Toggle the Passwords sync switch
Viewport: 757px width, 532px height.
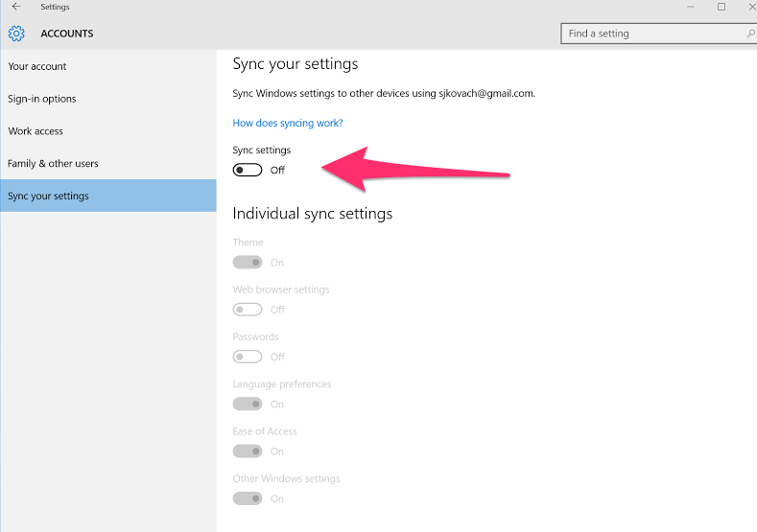(248, 357)
